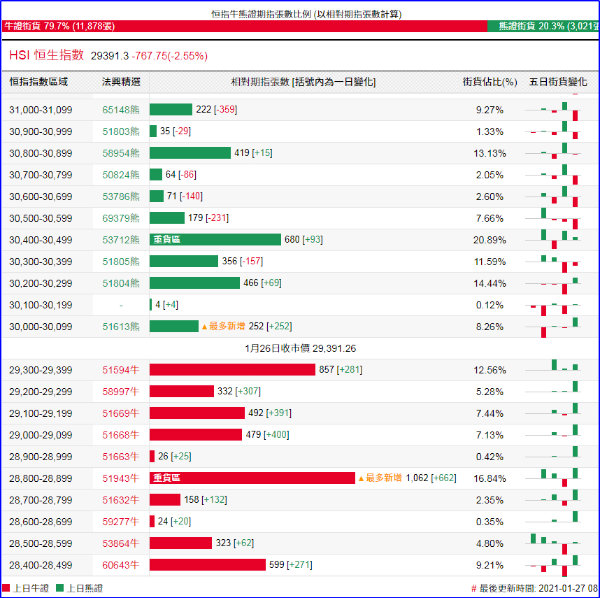This screenshot has width=600, height=598.
Task: Select the red 上日牛證 legend square
Action: click(x=6, y=588)
